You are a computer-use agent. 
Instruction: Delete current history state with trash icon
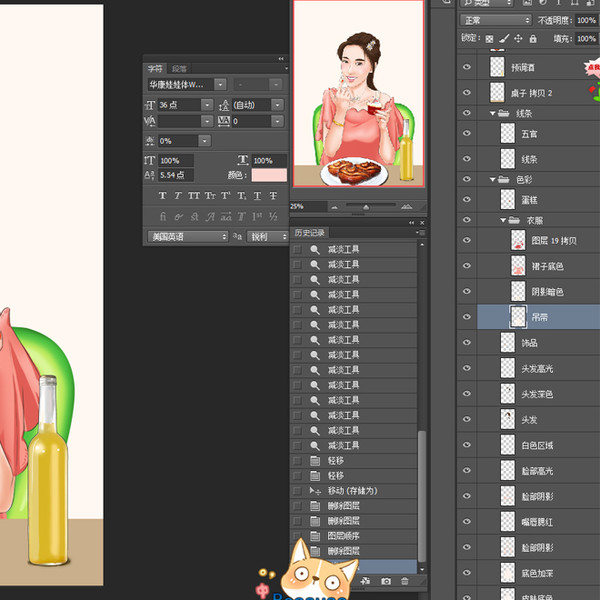click(x=404, y=581)
